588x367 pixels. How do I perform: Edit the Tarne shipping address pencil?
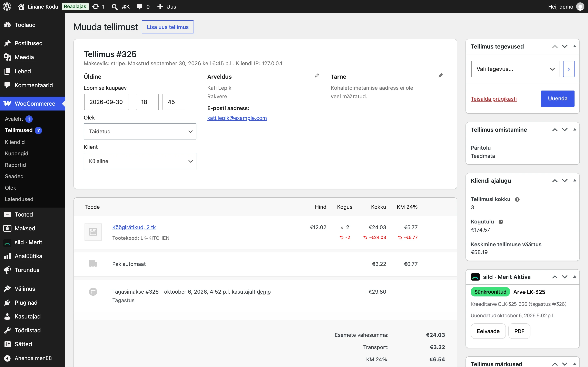[x=440, y=75]
